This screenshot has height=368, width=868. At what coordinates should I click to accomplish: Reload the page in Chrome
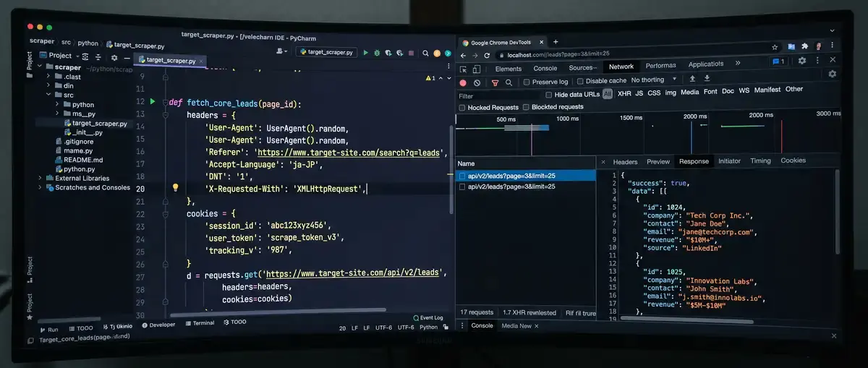tap(487, 56)
